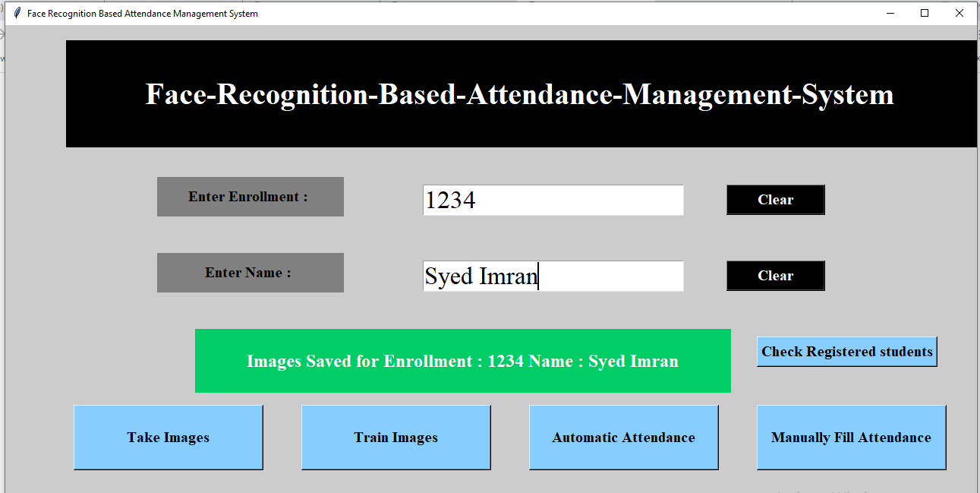Clear the name field using its Clear button
Viewport: 980px width, 493px height.
tap(775, 275)
